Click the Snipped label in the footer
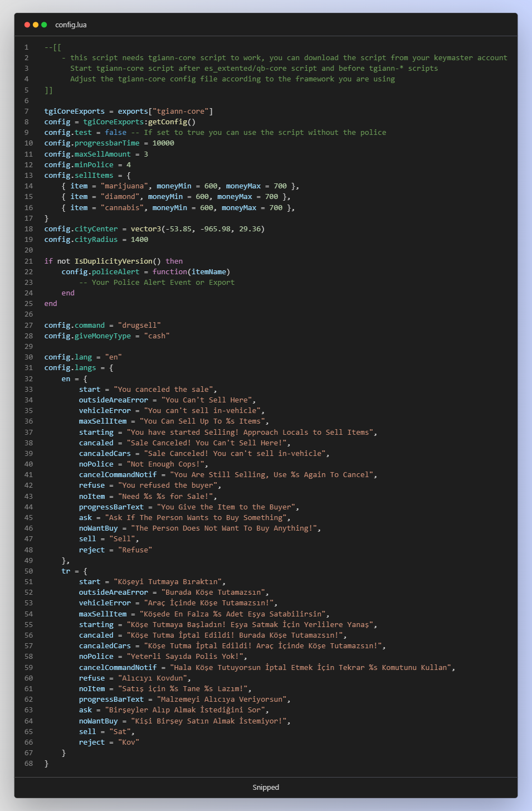Screen dimensions: 532x811 (x=266, y=787)
